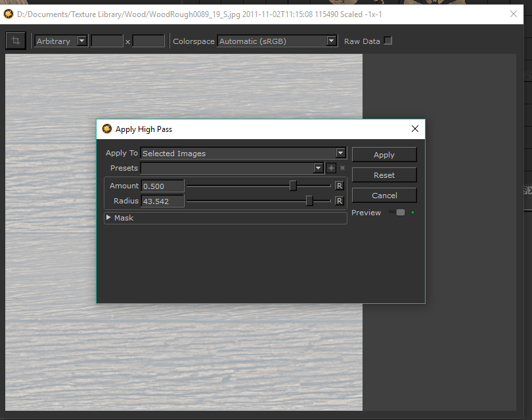This screenshot has width=532, height=420.
Task: Click the Radius slider handle
Action: point(309,201)
